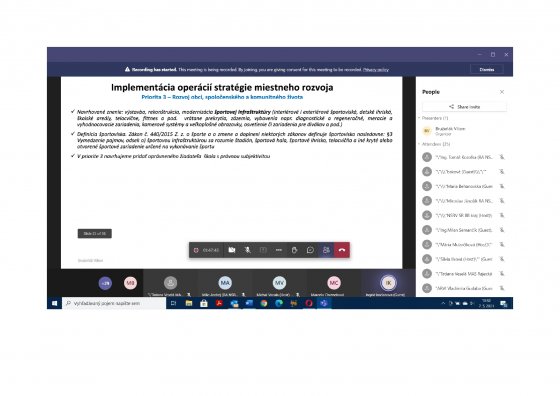560x396 pixels.
Task: Open Word from the taskbar
Action: coord(249,303)
